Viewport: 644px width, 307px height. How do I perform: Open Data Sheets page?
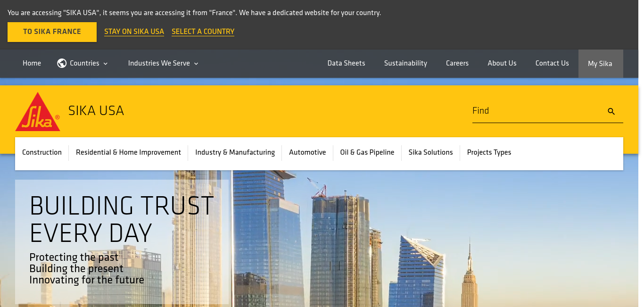point(346,63)
